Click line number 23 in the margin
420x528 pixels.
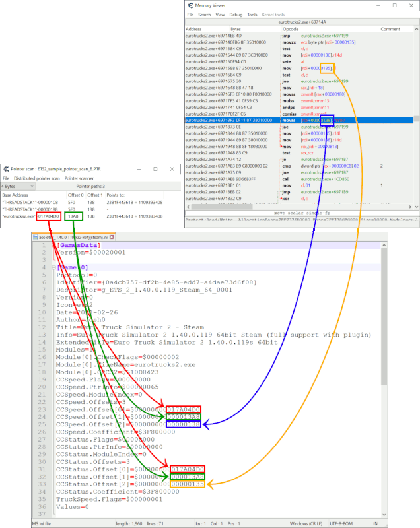tap(42, 409)
